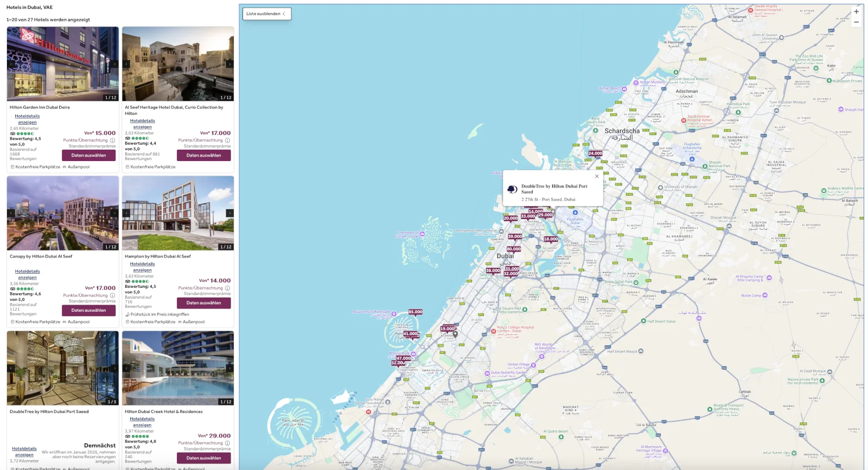Close the DoubleTree Port Saeed map popup

tap(597, 176)
